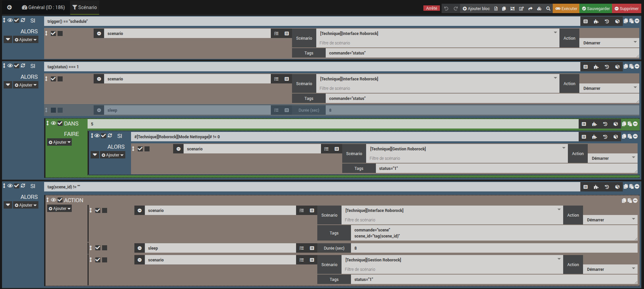Open Scénario dropdown in Mode Nettoyage block
This screenshot has height=289, width=644.
[x=467, y=149]
